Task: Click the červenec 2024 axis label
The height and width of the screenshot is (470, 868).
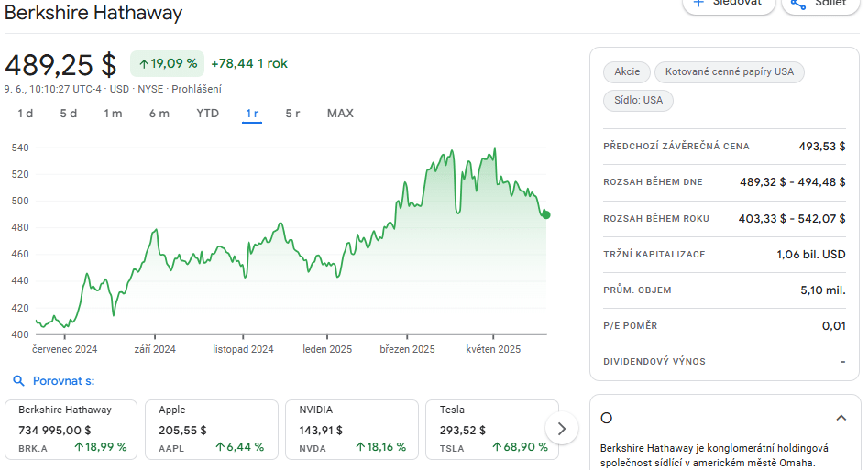Action: (x=65, y=349)
